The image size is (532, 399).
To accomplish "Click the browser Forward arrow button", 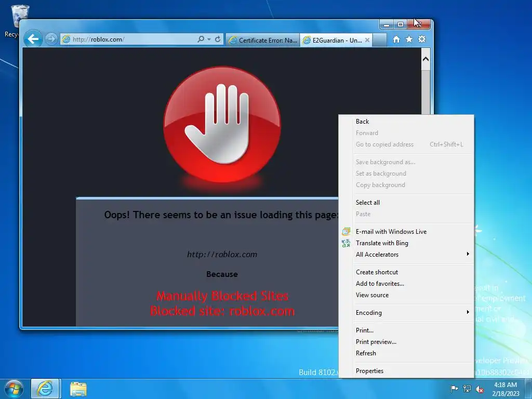I will [x=51, y=39].
